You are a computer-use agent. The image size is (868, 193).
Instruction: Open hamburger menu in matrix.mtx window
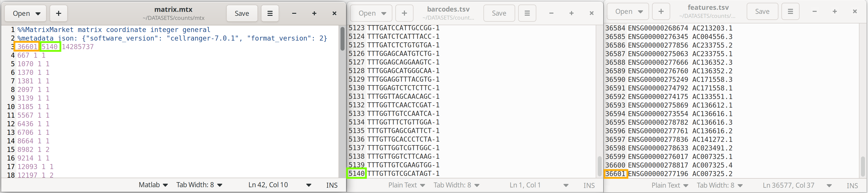click(270, 14)
